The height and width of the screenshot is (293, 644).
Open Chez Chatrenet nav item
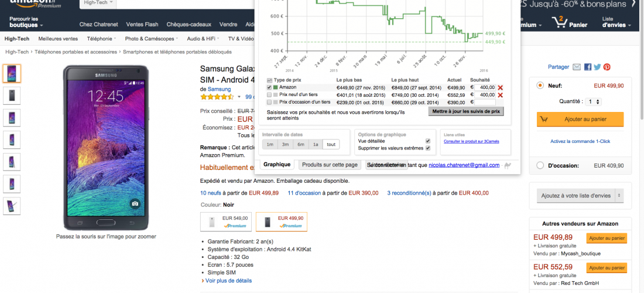click(98, 24)
